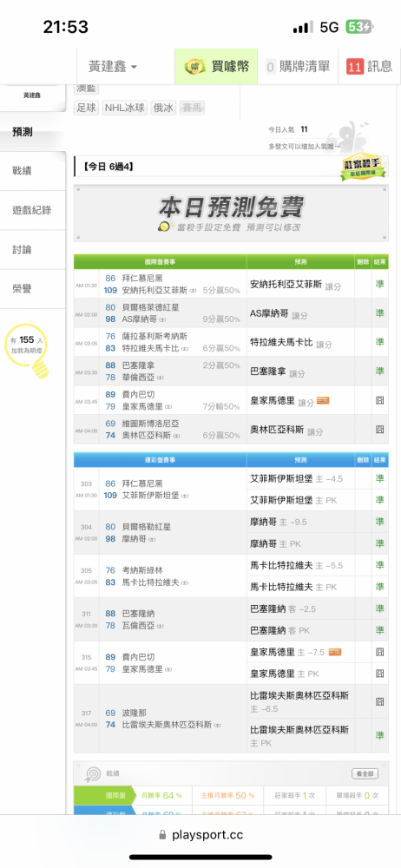Select the greyed 賽馬 tag

coord(192,108)
